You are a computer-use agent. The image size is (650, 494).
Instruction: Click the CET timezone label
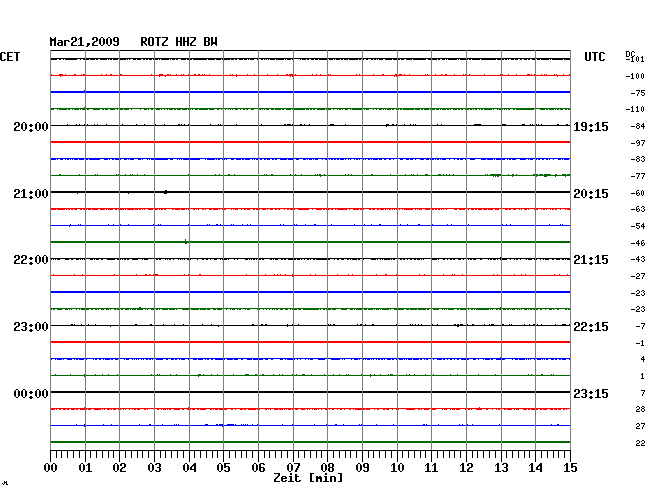(10, 57)
